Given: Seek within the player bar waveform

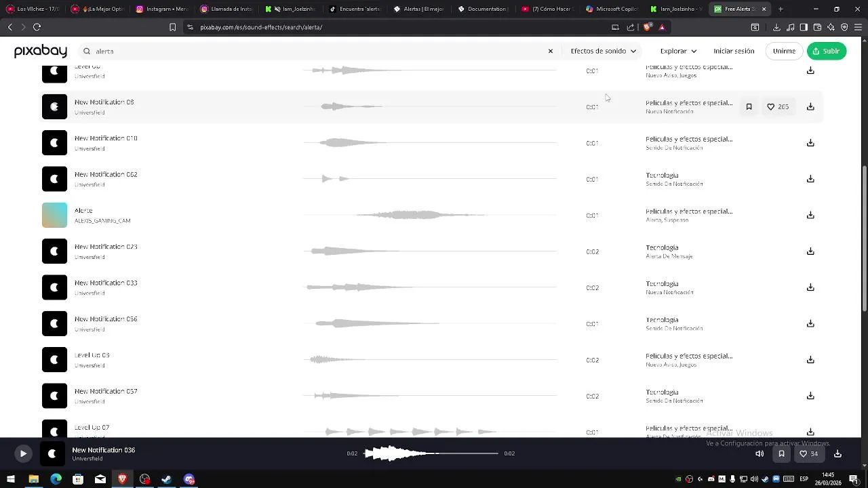Looking at the screenshot, I should point(431,453).
